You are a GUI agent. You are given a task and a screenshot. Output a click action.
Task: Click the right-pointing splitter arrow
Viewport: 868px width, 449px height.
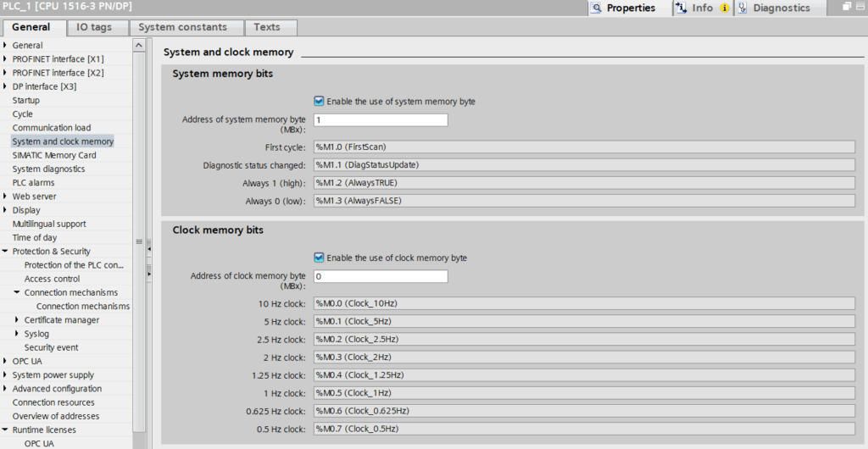pyautogui.click(x=149, y=274)
